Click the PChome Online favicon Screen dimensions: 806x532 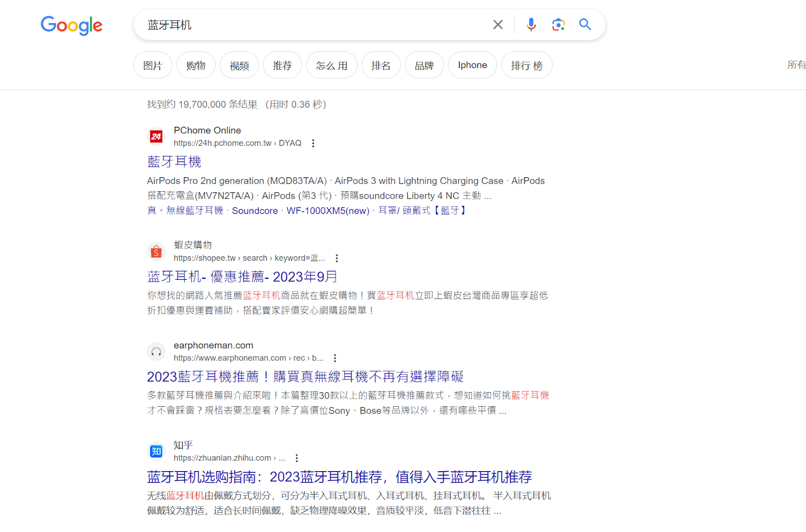pos(156,136)
